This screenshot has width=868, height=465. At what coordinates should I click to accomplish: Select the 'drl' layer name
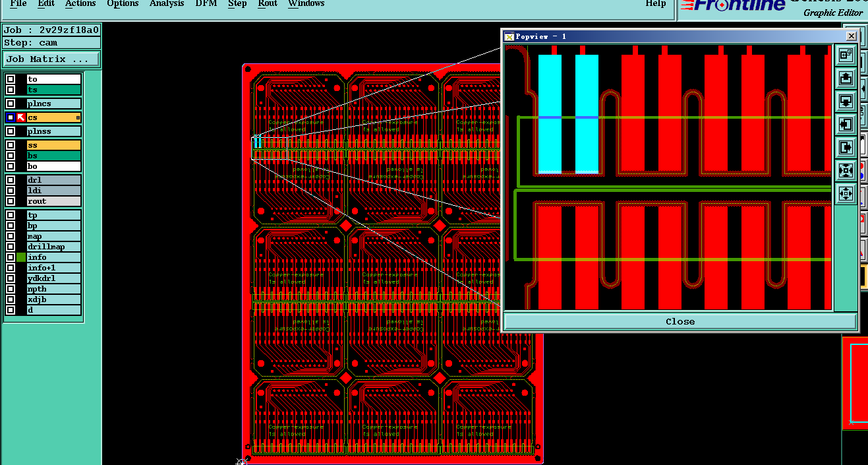click(53, 180)
